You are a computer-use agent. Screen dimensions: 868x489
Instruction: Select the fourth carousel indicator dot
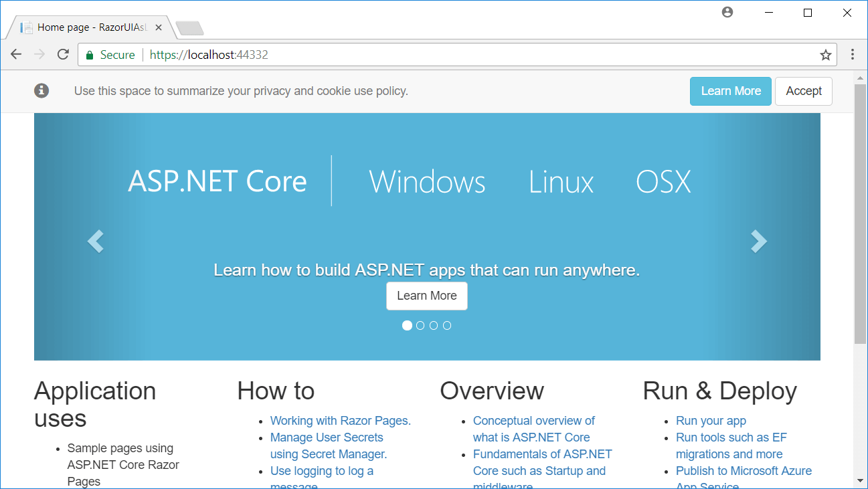(447, 326)
